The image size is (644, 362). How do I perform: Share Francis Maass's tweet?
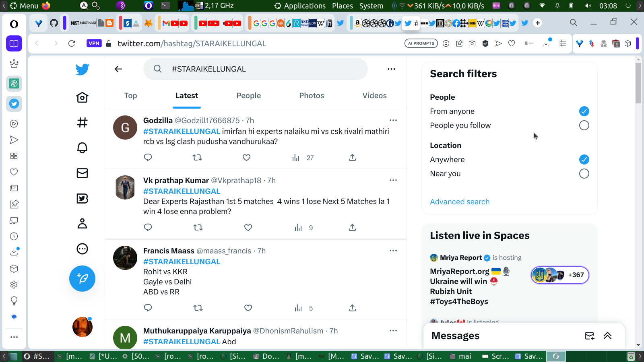352,308
